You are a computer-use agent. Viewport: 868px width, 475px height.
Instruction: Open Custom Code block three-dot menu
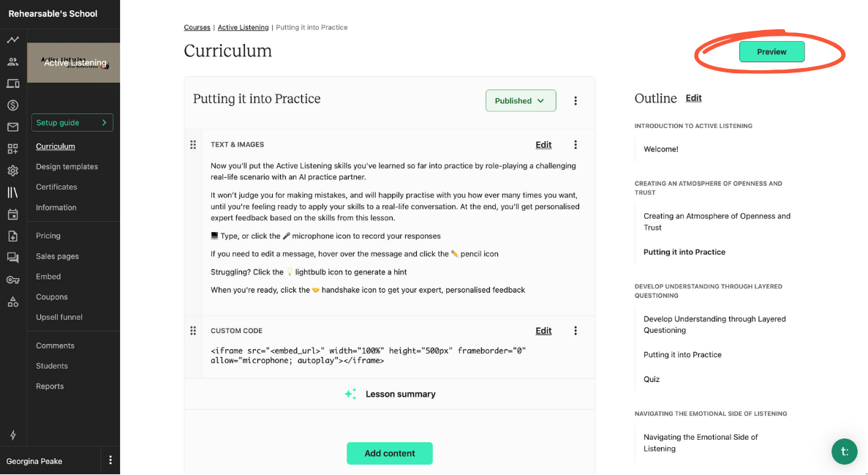[575, 331]
